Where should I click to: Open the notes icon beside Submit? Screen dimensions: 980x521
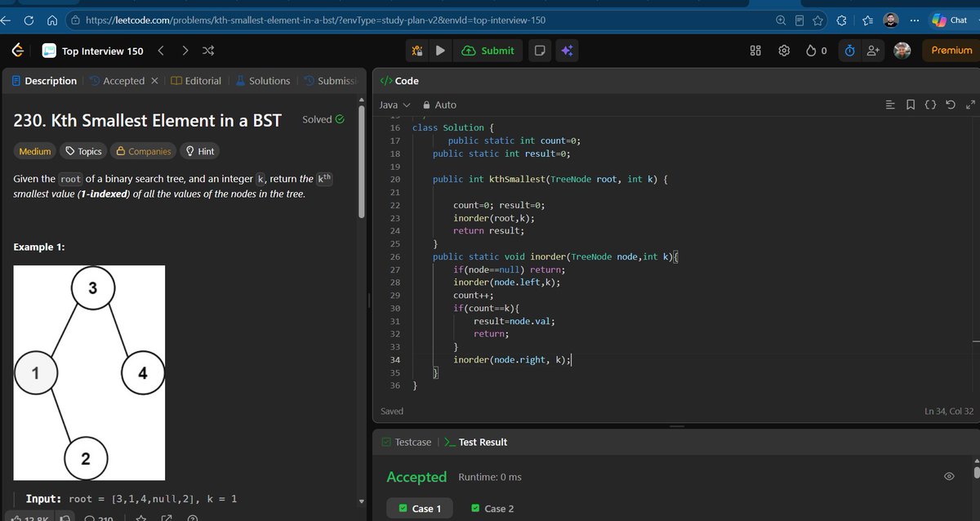tap(539, 51)
